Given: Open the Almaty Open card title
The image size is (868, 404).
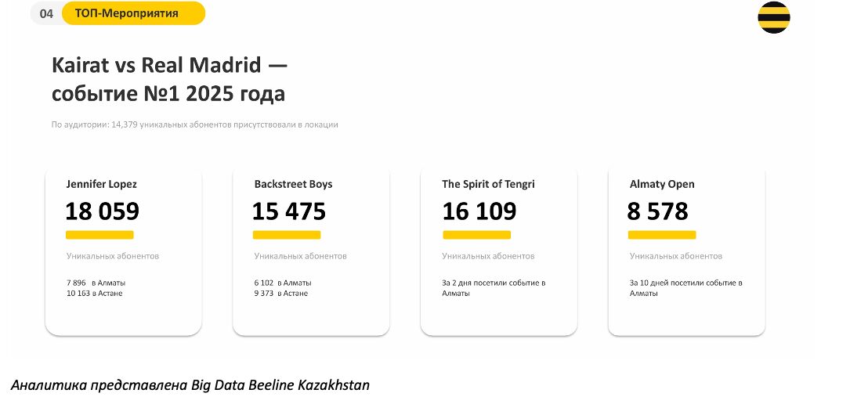Looking at the screenshot, I should click(662, 184).
